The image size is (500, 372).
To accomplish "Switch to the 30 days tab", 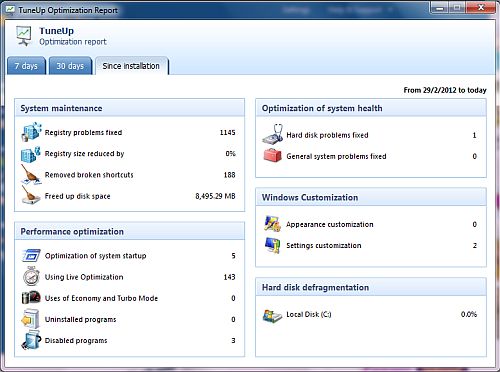I will pyautogui.click(x=70, y=66).
